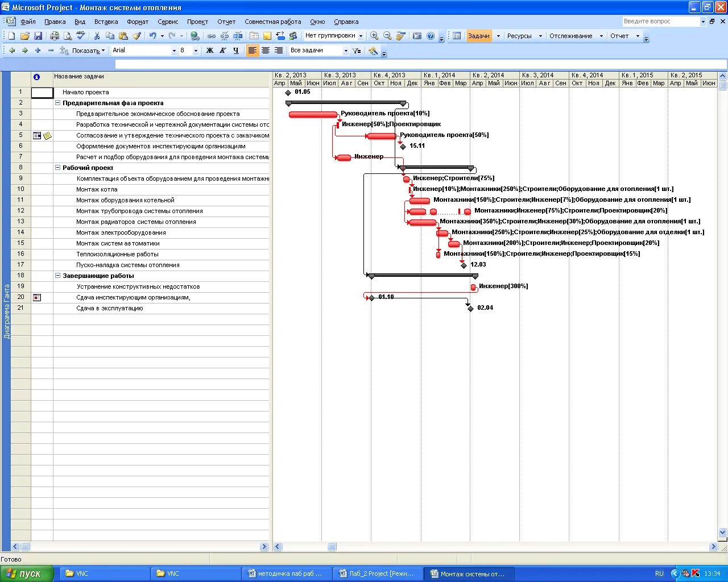The image size is (728, 582).
Task: Undo the last action
Action: [x=152, y=36]
